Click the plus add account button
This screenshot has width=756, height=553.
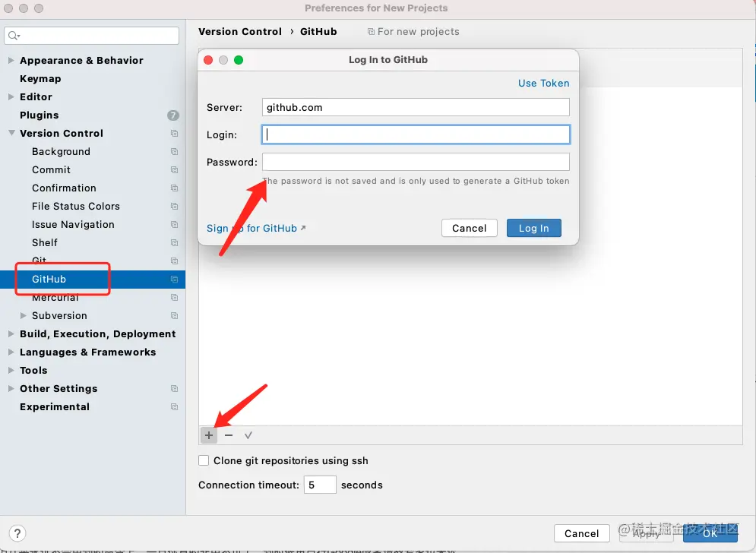point(209,435)
